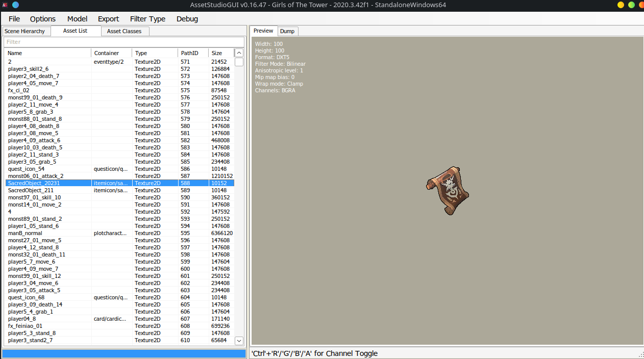Click the scroll preview thumbnail image

tap(448, 189)
